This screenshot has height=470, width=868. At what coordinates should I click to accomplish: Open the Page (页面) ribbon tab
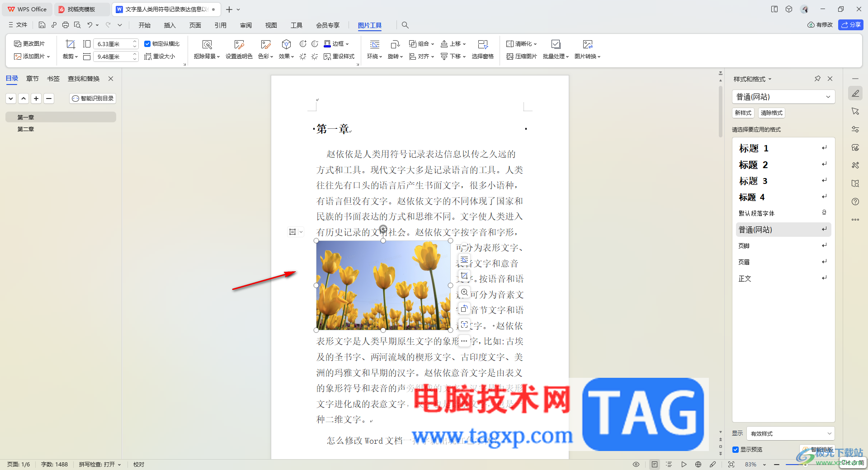pos(195,25)
